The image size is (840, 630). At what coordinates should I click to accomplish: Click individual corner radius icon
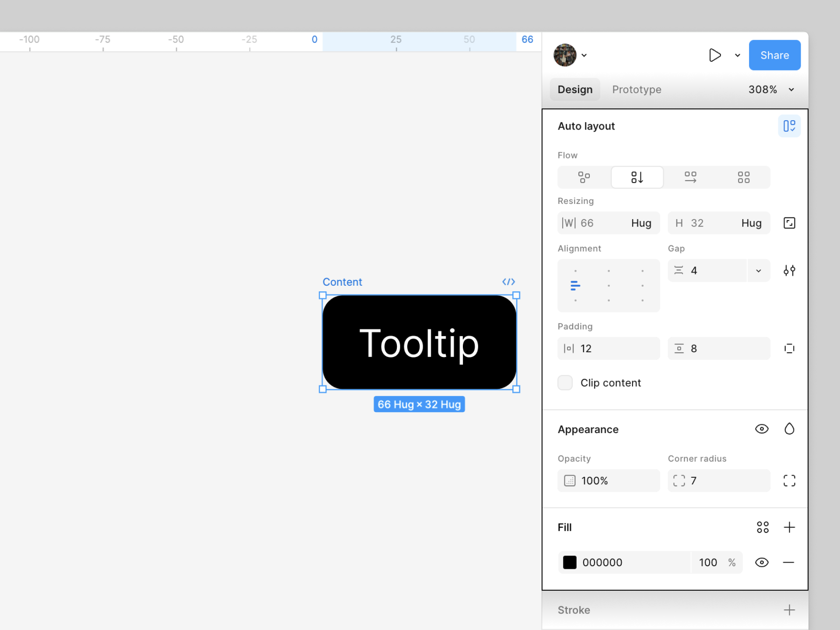tap(789, 480)
